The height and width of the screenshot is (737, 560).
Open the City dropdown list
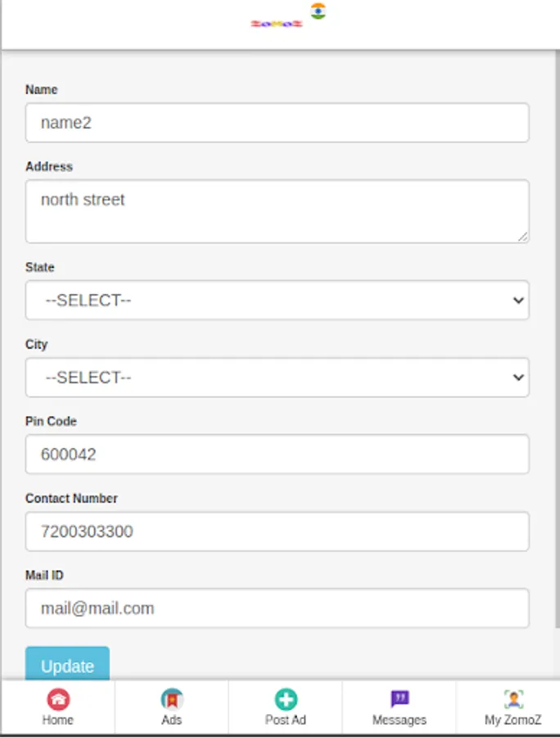277,378
